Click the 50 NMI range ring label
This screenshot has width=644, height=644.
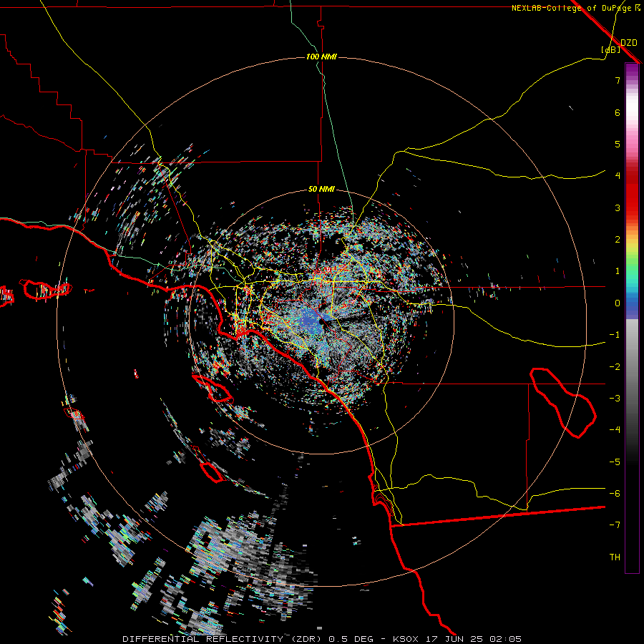[321, 189]
